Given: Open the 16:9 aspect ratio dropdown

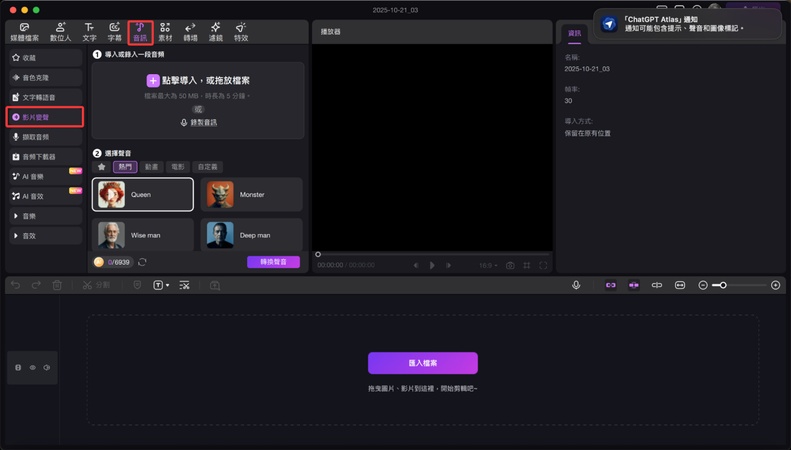Looking at the screenshot, I should click(x=488, y=265).
